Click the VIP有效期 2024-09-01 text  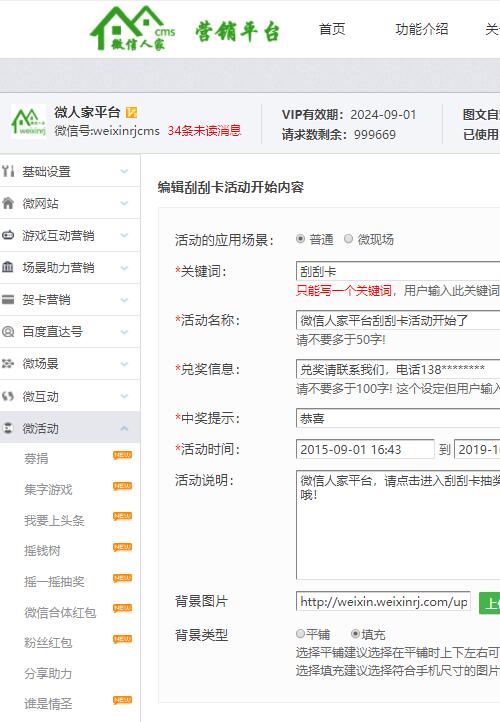(349, 115)
